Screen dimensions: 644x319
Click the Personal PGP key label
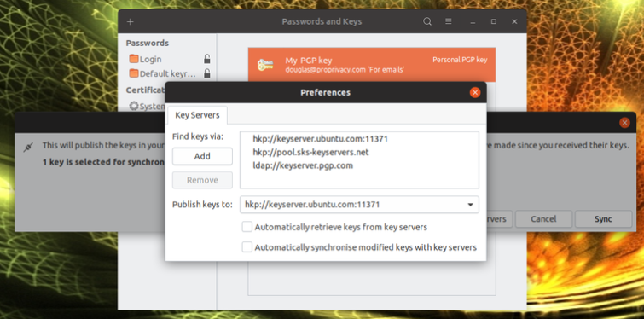tap(460, 60)
